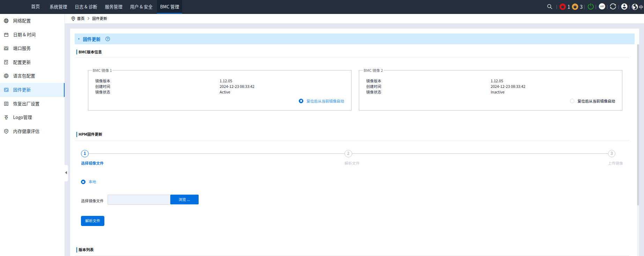Open the language globe selector
This screenshot has width=644, height=256.
(635, 7)
